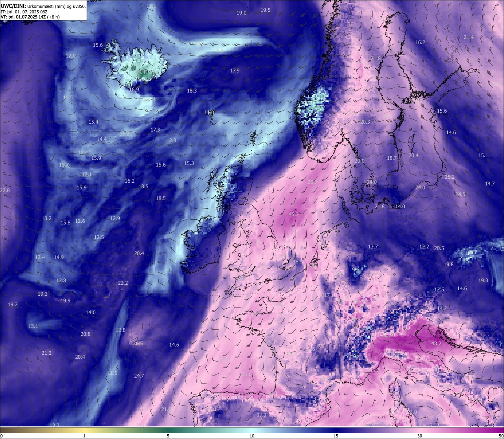This screenshot has height=439, width=504.
Task: Click the UWC/DINI title label
Action: coord(13,6)
